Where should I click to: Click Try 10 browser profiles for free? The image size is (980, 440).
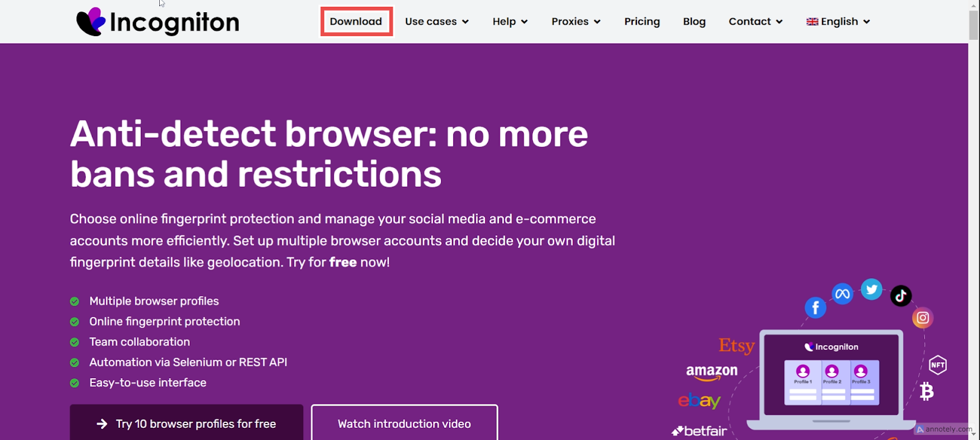point(186,422)
